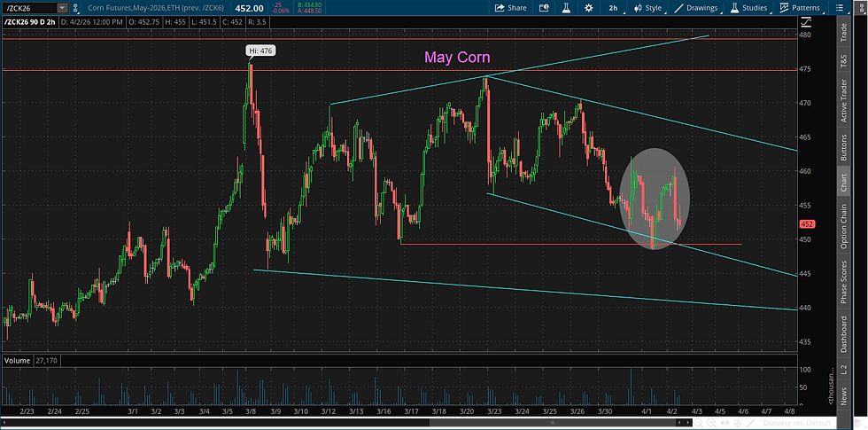Screen dimensions: 868x430
Task: Click the crosshair pointer icon at bottom
Action: pos(737,423)
